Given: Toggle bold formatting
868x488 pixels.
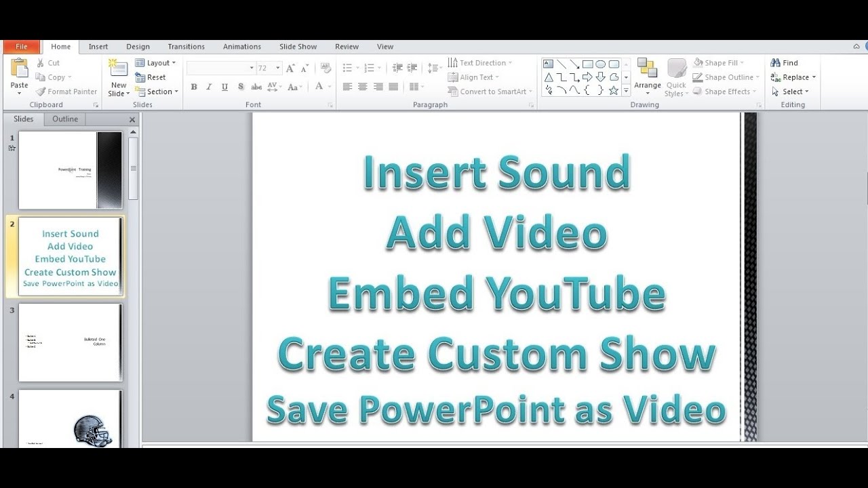Looking at the screenshot, I should pyautogui.click(x=194, y=87).
